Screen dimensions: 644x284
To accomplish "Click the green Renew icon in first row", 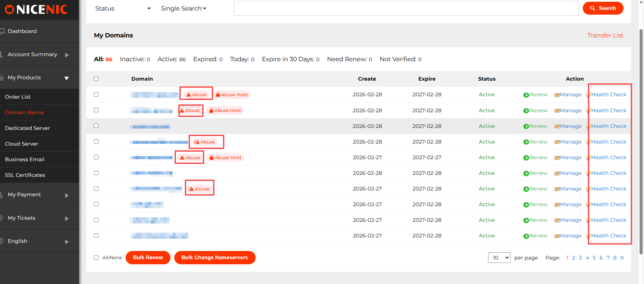I will (526, 95).
